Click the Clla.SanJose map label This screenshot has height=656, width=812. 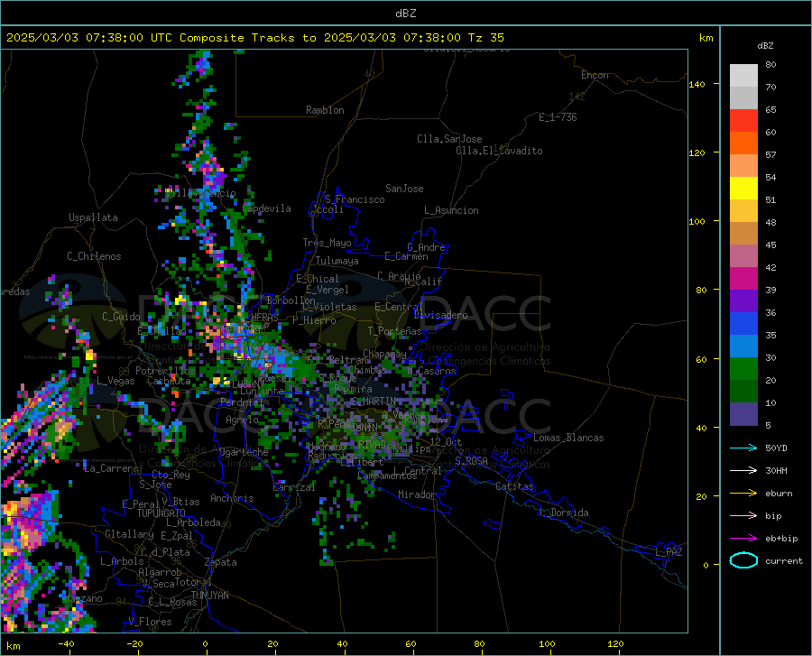click(449, 139)
